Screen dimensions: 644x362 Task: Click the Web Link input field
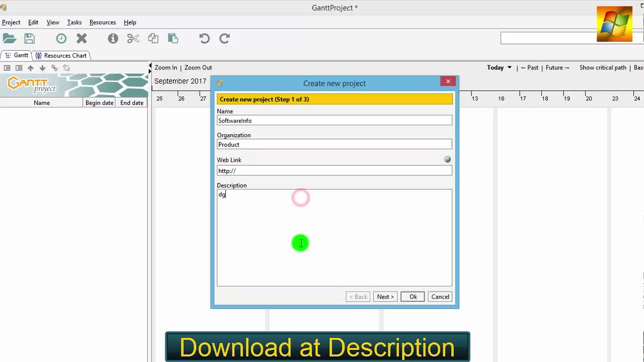[x=335, y=171]
